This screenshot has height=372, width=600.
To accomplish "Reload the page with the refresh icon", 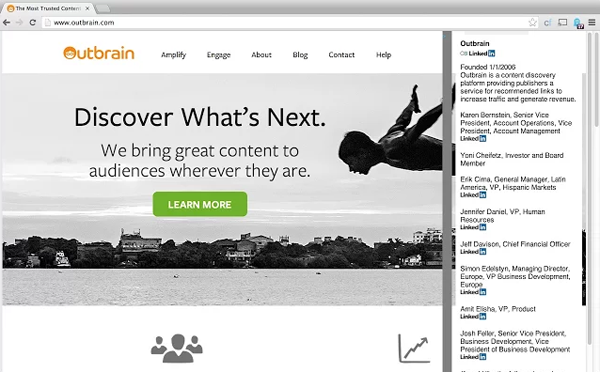I will 33,23.
